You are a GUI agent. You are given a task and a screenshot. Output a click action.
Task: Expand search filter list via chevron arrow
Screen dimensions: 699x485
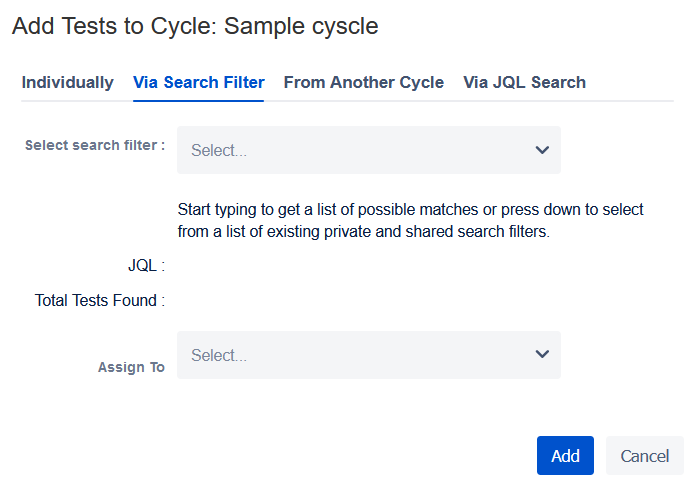coord(542,150)
